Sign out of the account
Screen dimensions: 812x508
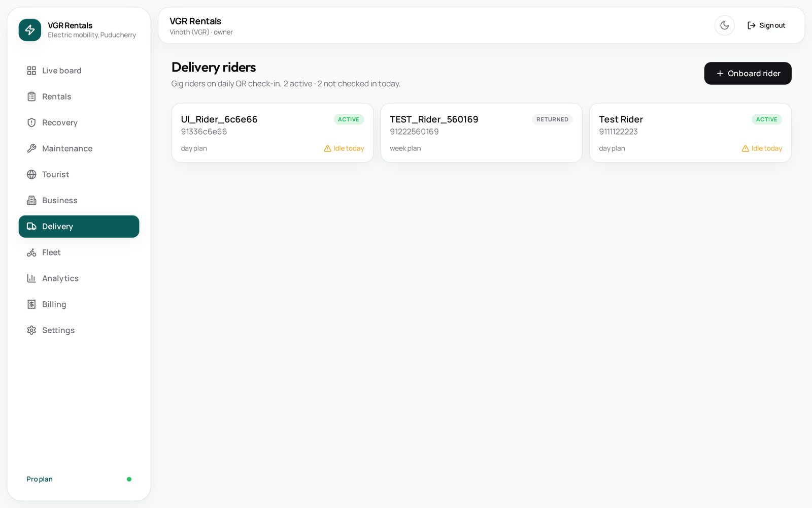coord(766,25)
